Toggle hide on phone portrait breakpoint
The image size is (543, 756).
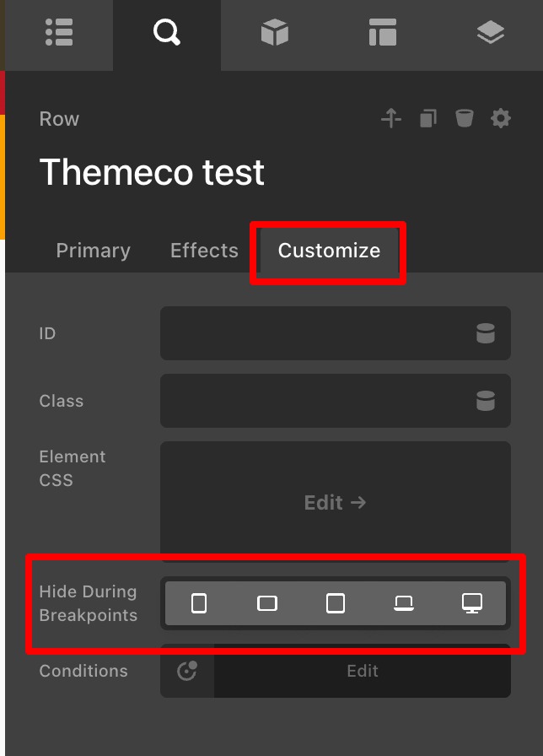point(199,603)
